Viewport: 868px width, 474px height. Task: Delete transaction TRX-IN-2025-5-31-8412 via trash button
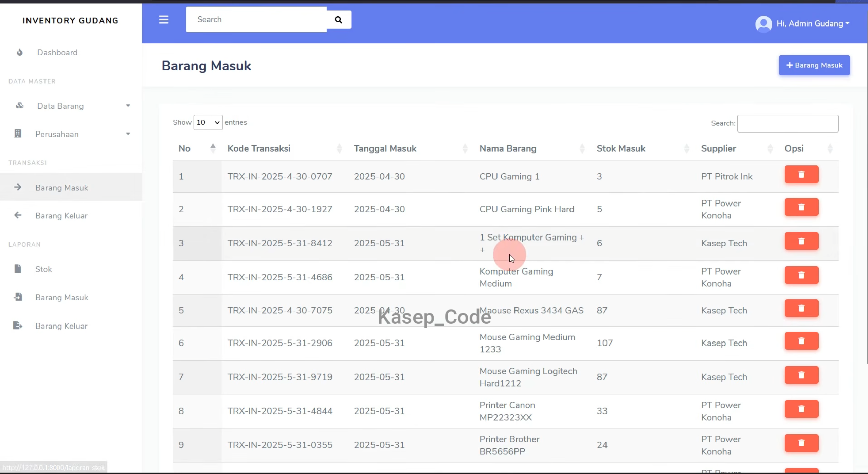click(801, 241)
